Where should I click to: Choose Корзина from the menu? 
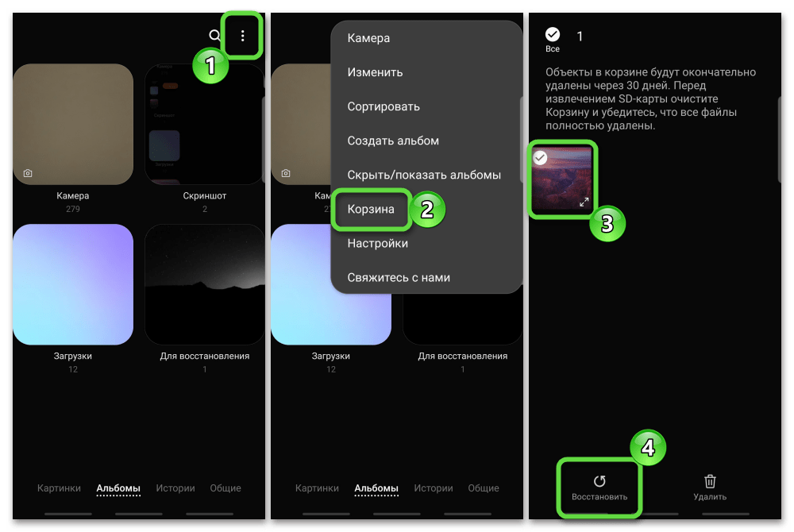371,209
